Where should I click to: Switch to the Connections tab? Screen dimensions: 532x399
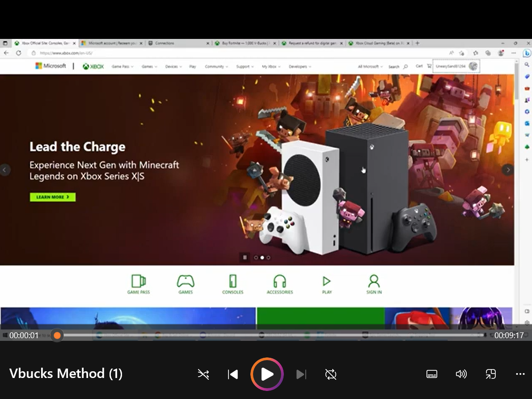[x=179, y=43]
